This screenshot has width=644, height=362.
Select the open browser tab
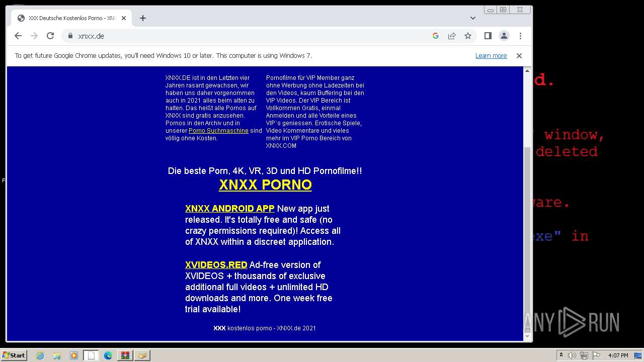pyautogui.click(x=71, y=18)
